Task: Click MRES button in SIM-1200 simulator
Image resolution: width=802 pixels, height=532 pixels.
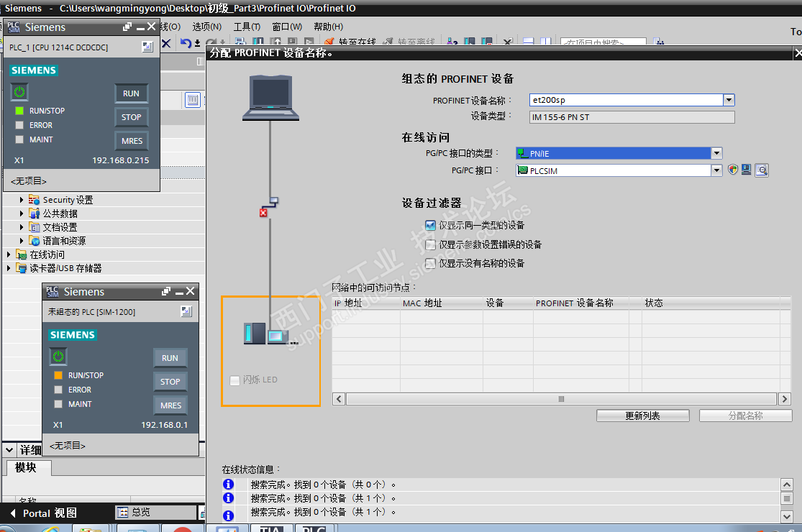Action: coord(170,405)
